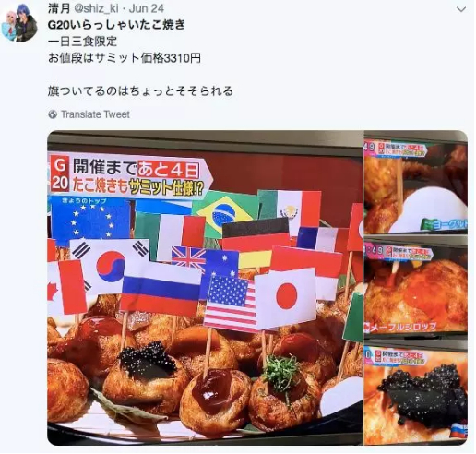
Task: Click the tweet text G20いらっしゃいたこ焼き
Action: (116, 25)
